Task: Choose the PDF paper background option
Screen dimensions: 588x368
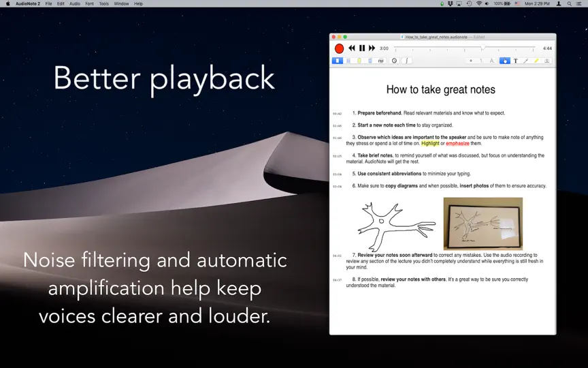Action: (x=381, y=61)
